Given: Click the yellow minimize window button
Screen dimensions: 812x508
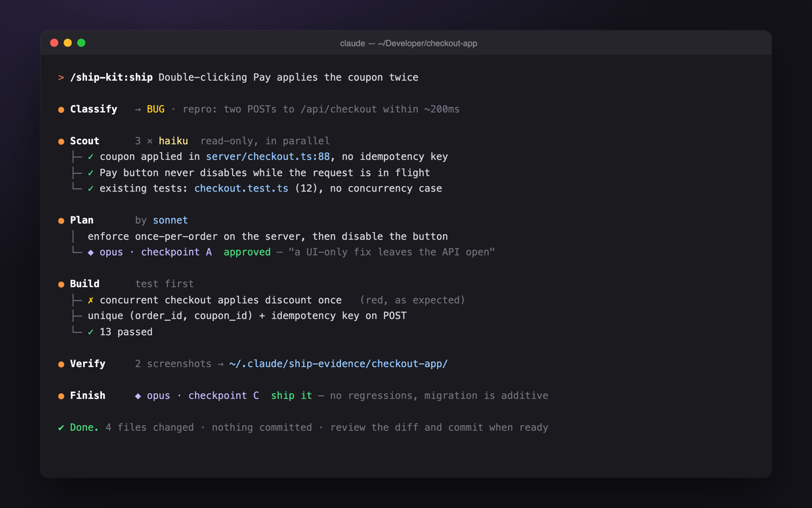Looking at the screenshot, I should point(67,43).
